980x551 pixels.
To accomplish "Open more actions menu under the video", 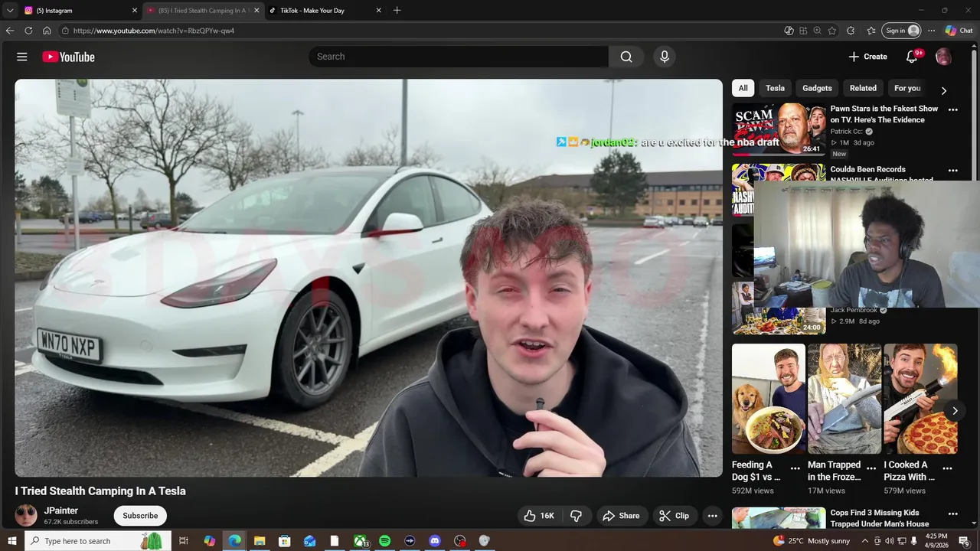I will pos(712,516).
